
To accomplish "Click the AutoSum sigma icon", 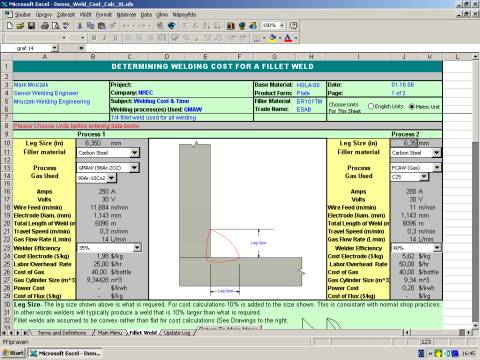I will 185,26.
